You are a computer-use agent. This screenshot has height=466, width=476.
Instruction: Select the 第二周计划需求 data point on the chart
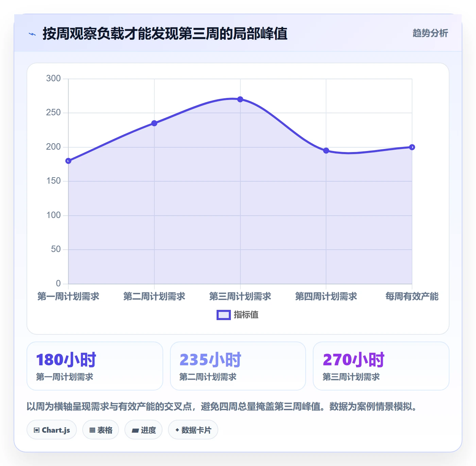click(154, 123)
